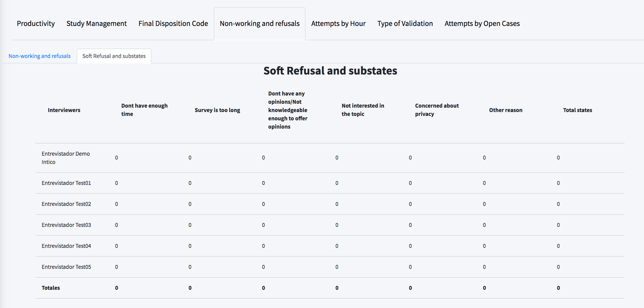Viewport: 644px width, 308px height.
Task: Click the Soft Refusal and substates page heading
Action: (330, 71)
